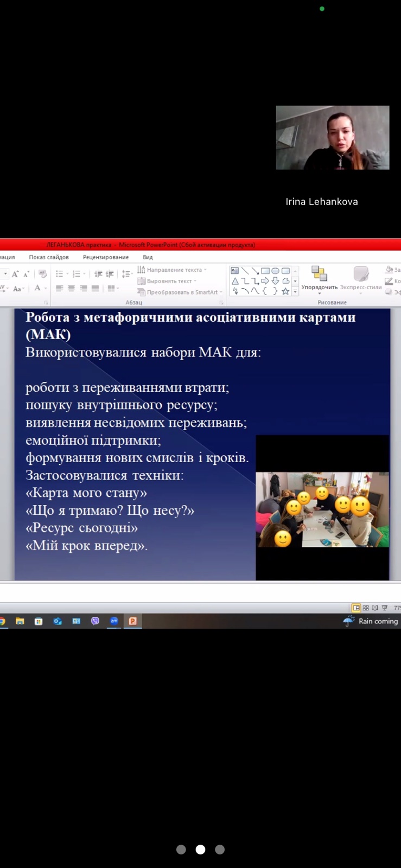
Task: Expand the shapes gallery more arrow
Action: 295,291
